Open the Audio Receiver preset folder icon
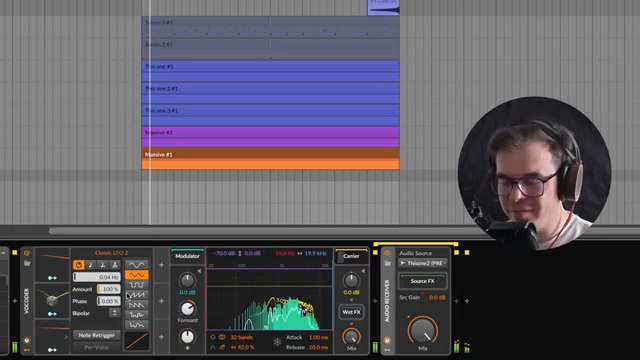Image resolution: width=640 pixels, height=360 pixels. (x=387, y=263)
